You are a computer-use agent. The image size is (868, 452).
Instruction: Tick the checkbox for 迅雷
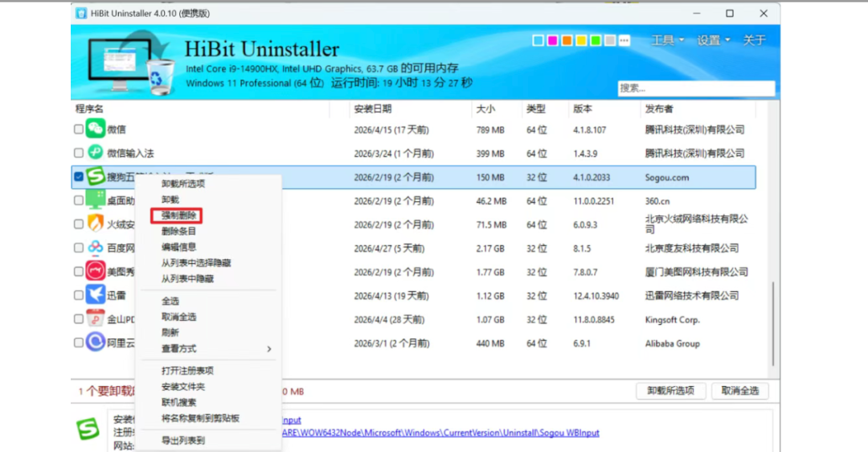pyautogui.click(x=79, y=295)
